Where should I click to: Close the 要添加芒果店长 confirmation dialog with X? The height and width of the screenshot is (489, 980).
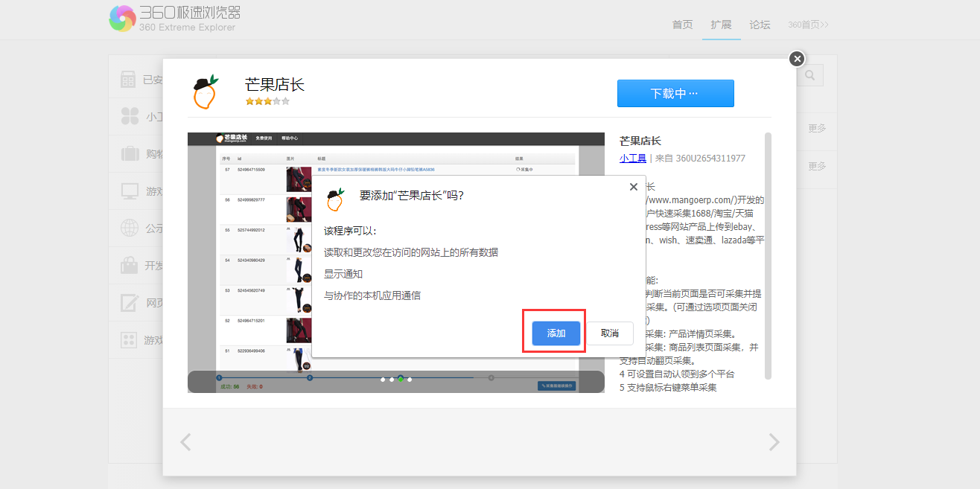click(x=634, y=187)
